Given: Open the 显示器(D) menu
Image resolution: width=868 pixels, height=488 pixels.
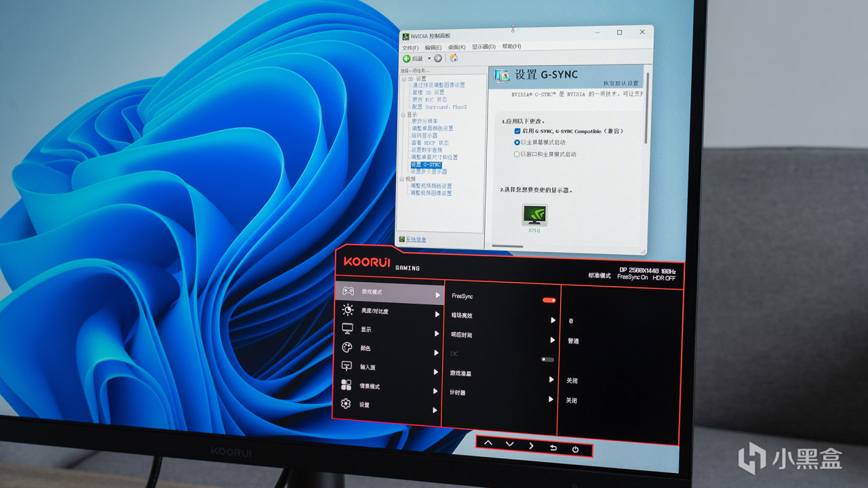Looking at the screenshot, I should pyautogui.click(x=484, y=47).
